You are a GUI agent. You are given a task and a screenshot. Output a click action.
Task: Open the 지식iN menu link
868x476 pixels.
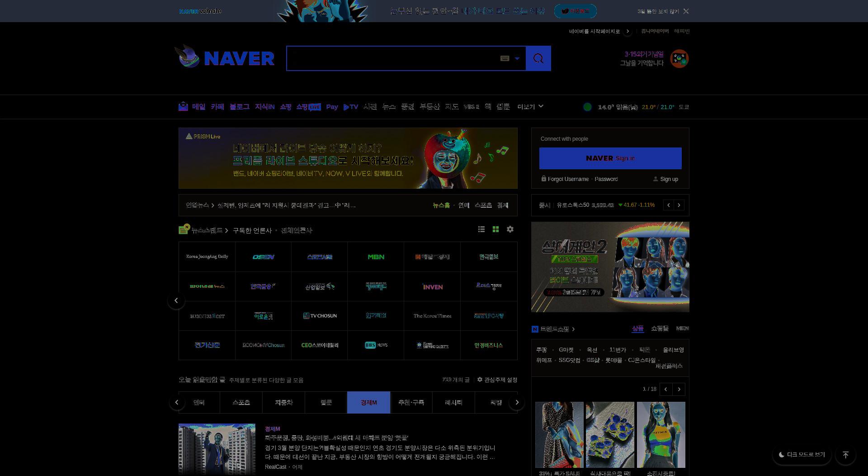264,107
